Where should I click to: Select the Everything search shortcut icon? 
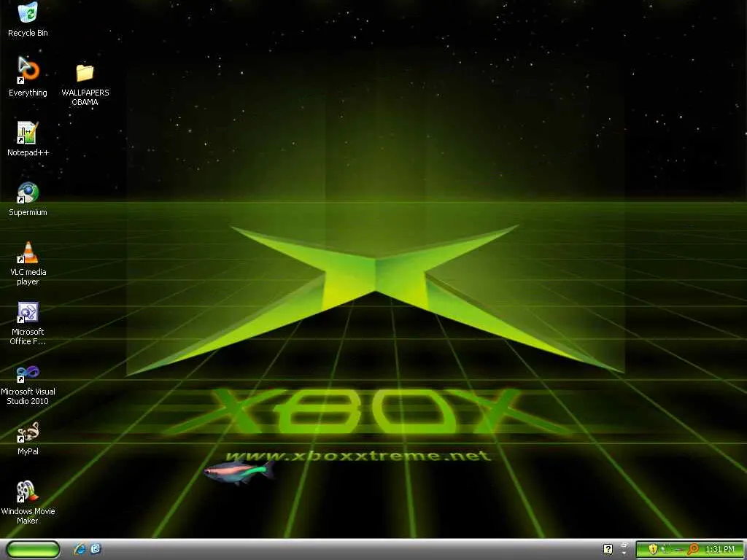point(28,77)
